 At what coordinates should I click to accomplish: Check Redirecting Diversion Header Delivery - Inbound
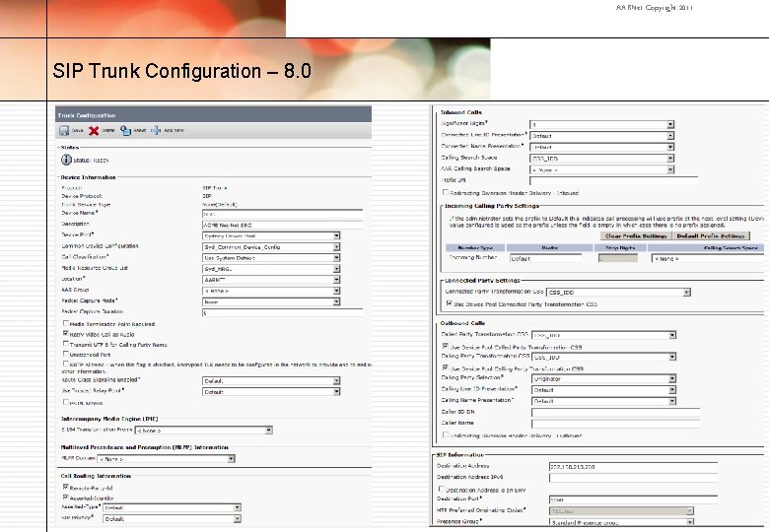coord(446,192)
